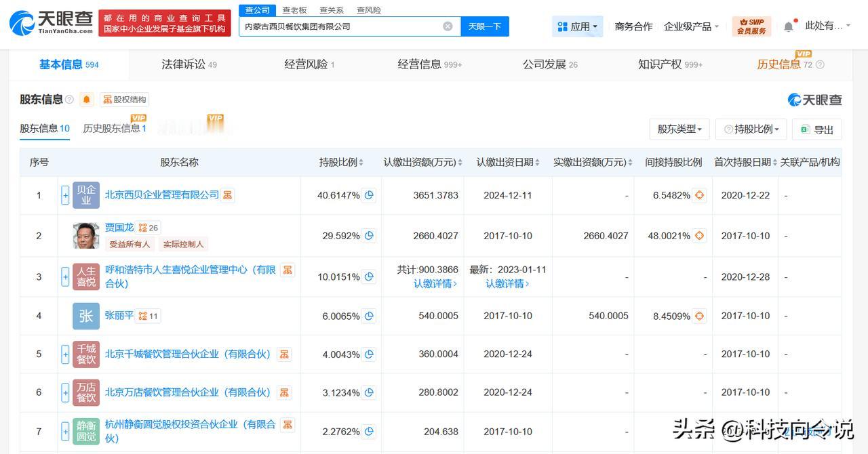Open equity structure icon after 呼和浩特市人生喜悦企业管理中心
Screen dimensions: 868x454
pos(288,270)
